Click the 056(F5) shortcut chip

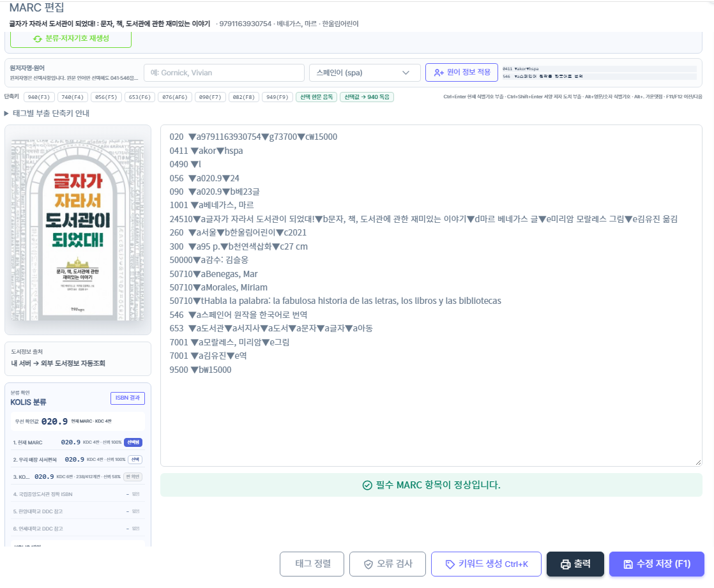[106, 97]
